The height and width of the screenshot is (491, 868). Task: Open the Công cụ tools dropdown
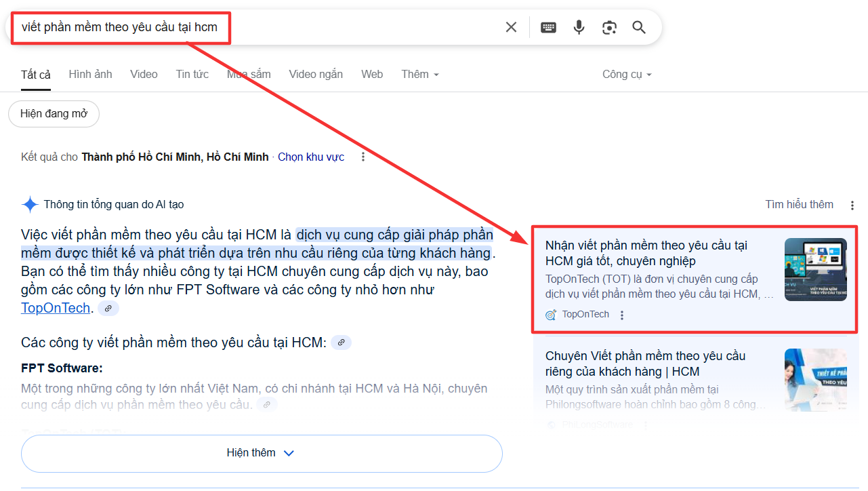[x=626, y=75]
